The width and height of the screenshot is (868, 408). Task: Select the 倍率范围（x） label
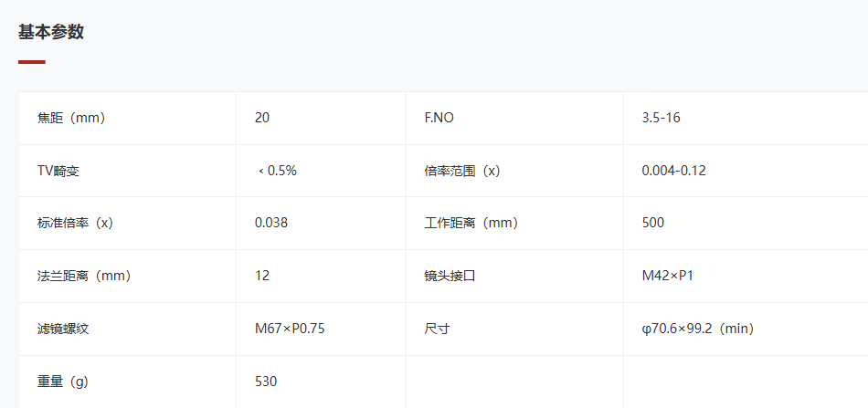pos(462,171)
